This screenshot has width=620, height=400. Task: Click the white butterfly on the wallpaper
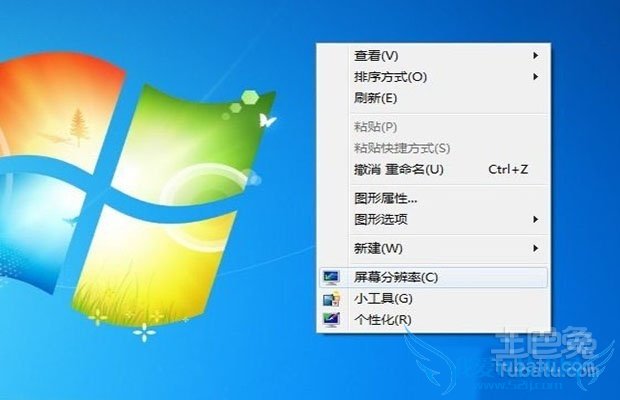[267, 120]
